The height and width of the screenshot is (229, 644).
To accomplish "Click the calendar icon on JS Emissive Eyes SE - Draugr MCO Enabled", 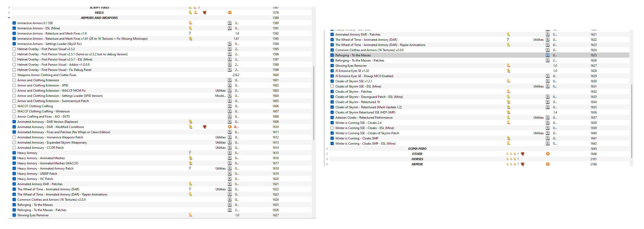I will click(x=548, y=76).
